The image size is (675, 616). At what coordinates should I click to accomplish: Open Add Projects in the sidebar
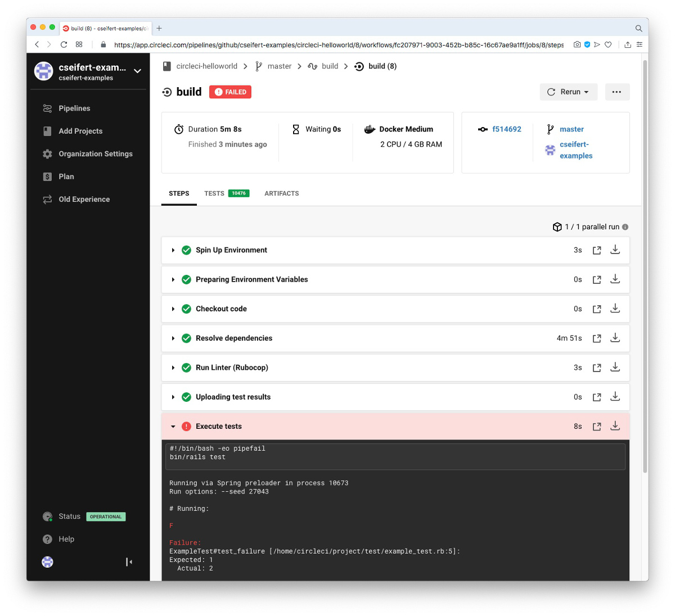coord(80,131)
